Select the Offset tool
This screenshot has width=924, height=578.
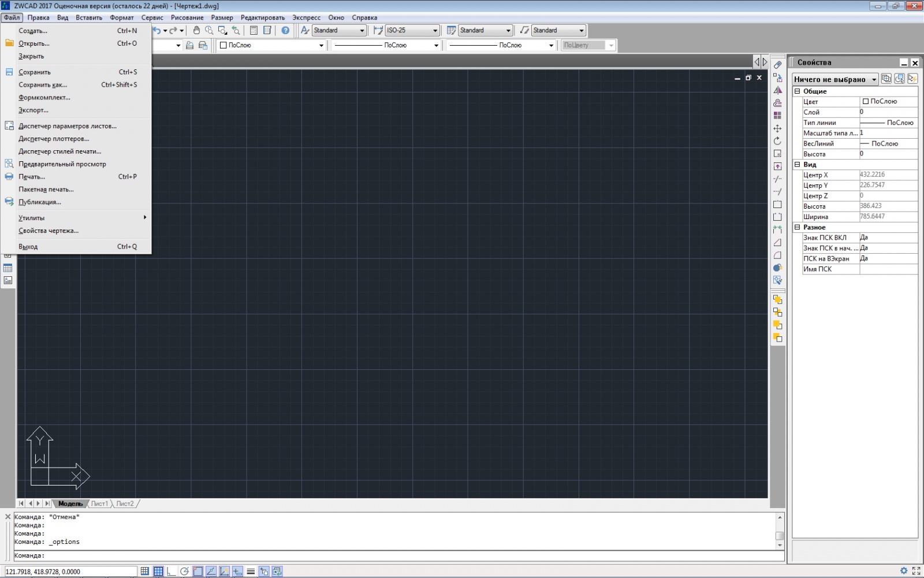[x=778, y=103]
